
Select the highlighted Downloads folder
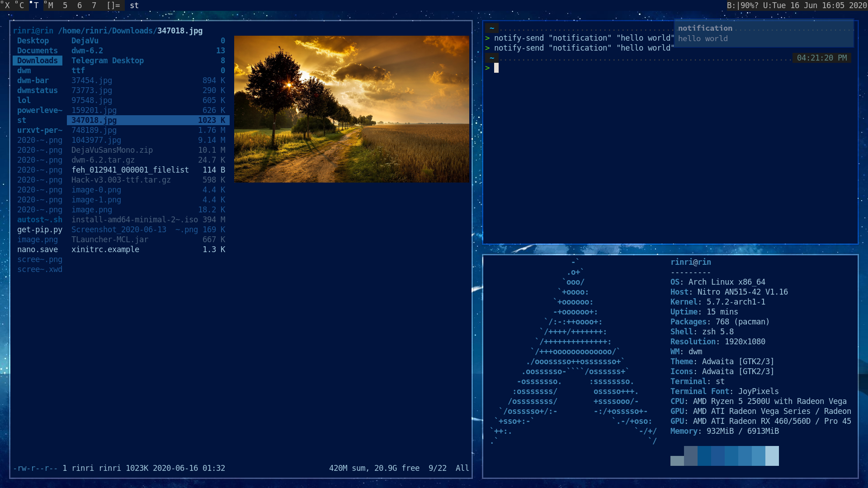click(38, 61)
